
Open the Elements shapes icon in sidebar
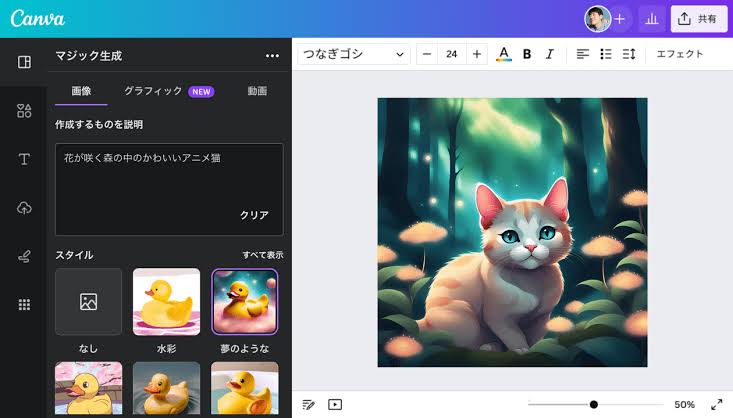coord(24,111)
